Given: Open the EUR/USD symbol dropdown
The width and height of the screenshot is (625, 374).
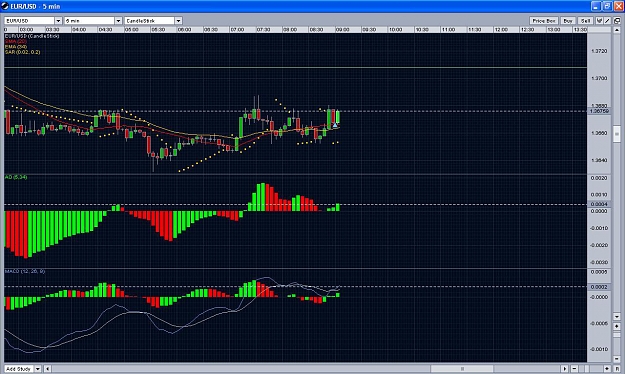Looking at the screenshot, I should pos(58,21).
